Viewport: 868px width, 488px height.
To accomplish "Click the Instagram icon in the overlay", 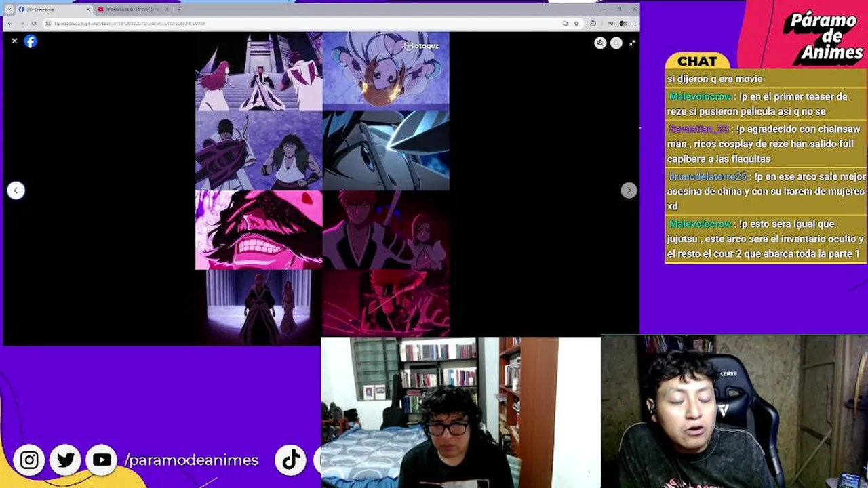I will [x=29, y=460].
